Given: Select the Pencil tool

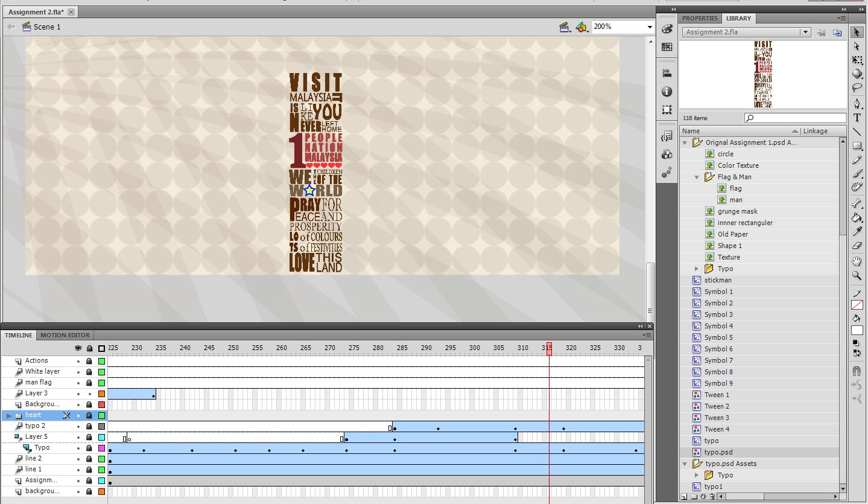Looking at the screenshot, I should (857, 159).
